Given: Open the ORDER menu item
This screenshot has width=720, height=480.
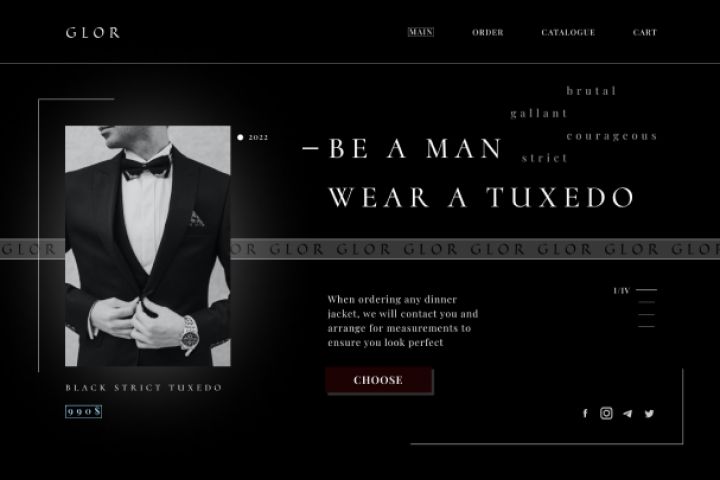Looking at the screenshot, I should point(488,33).
